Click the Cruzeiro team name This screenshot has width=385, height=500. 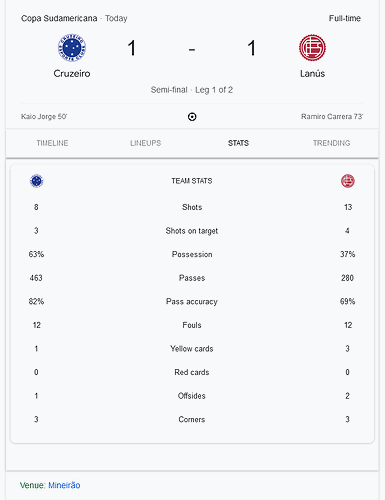point(72,73)
